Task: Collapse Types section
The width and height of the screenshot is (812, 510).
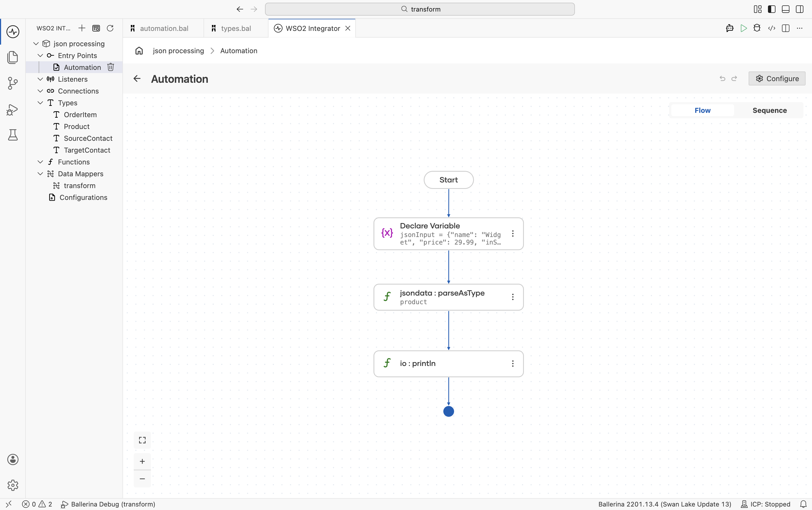Action: [40, 103]
